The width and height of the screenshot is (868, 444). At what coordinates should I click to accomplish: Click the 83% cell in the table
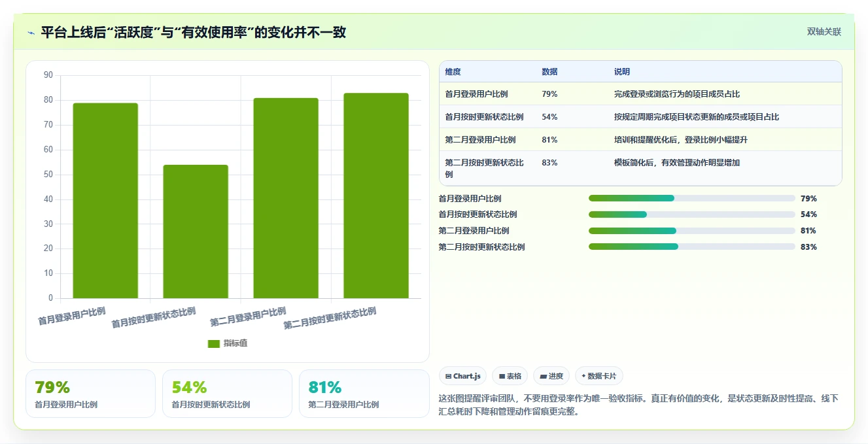point(549,163)
